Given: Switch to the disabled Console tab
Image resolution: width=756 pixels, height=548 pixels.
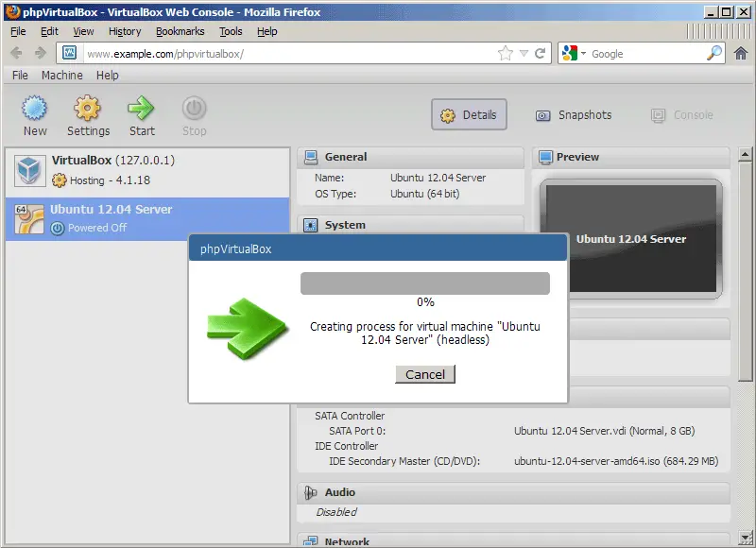Looking at the screenshot, I should 682,115.
